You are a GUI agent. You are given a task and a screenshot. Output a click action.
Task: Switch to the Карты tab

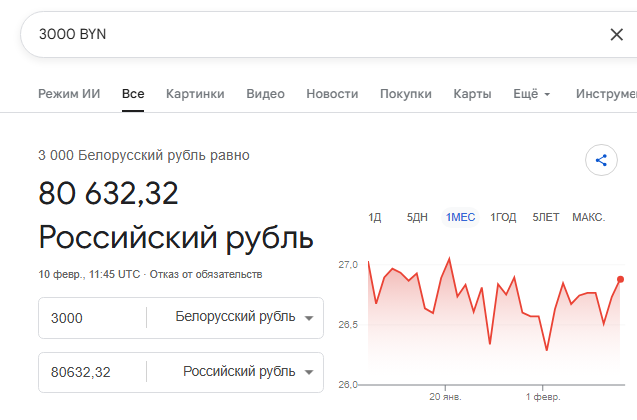(x=472, y=94)
